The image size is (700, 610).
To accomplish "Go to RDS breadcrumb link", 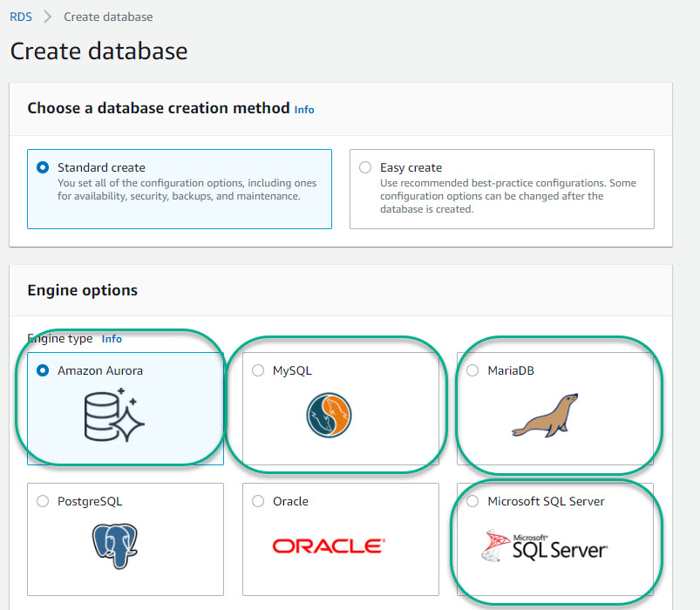I will point(21,17).
